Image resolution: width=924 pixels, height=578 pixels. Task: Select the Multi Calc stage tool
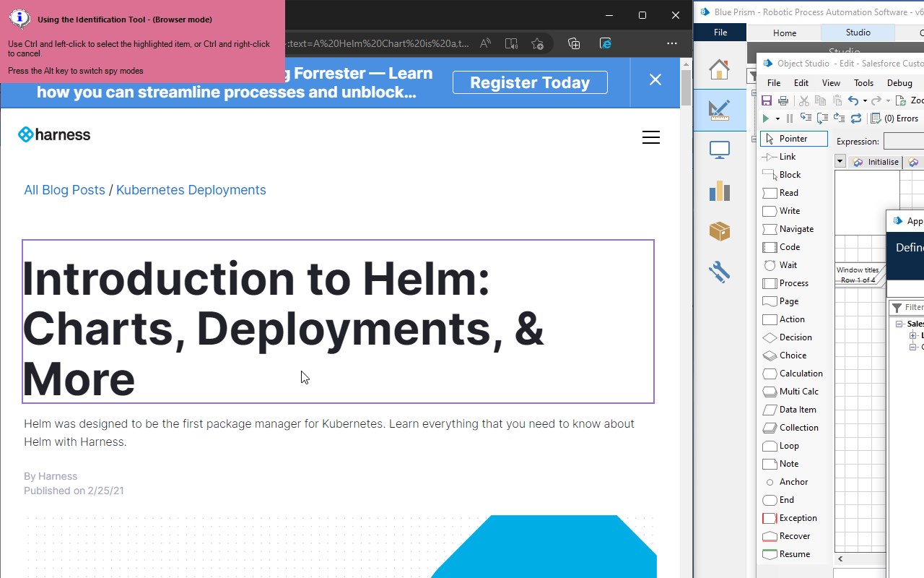[790, 392]
